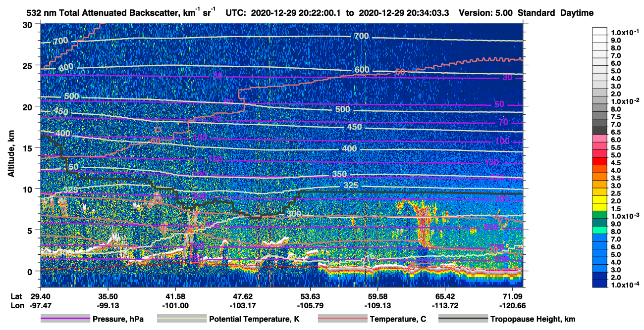Click the longitude value -97.47
644x330 pixels.
click(x=40, y=305)
